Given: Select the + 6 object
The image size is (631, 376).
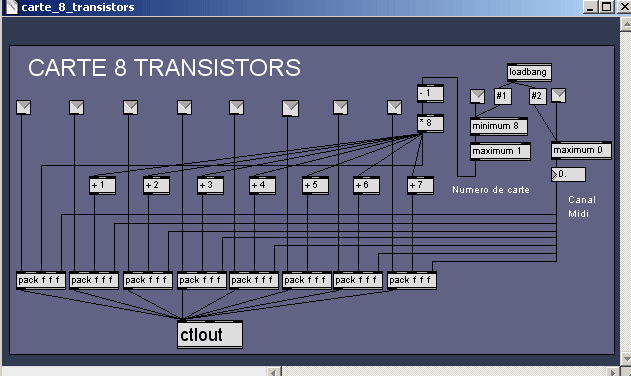Looking at the screenshot, I should click(x=366, y=186).
